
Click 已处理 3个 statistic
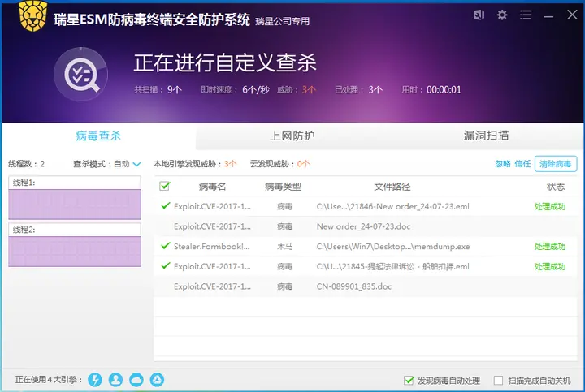[x=358, y=90]
